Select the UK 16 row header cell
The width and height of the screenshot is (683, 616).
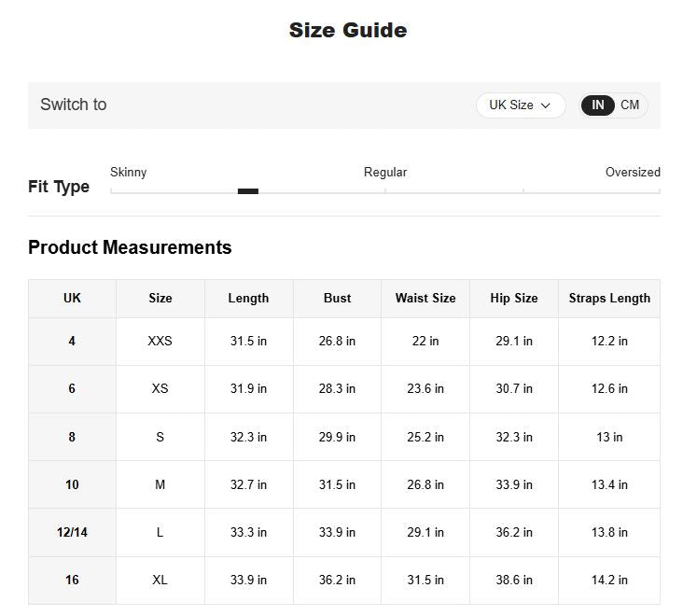[x=72, y=581]
